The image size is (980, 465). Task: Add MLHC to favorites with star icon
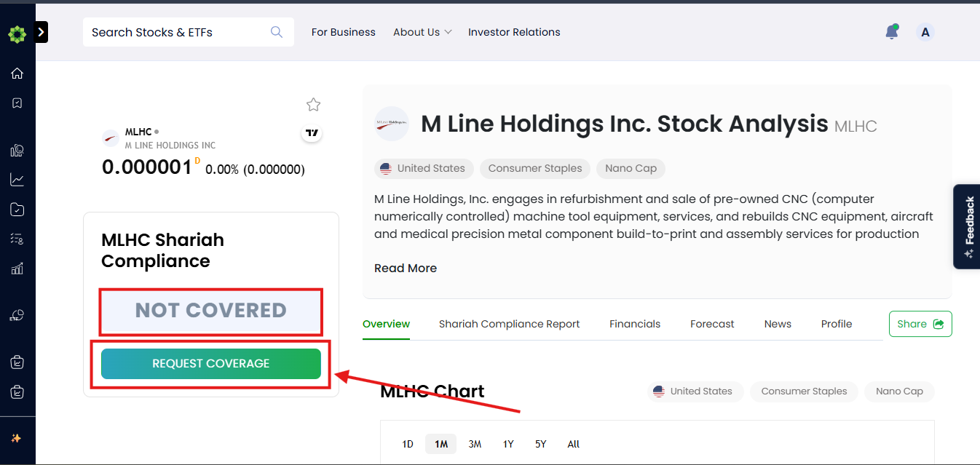(x=314, y=105)
